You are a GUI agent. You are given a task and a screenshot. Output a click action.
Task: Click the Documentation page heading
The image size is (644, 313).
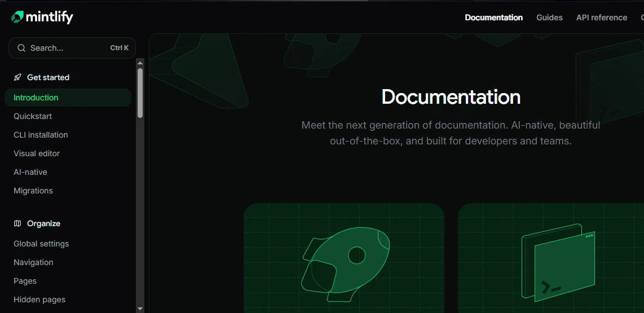pos(451,97)
